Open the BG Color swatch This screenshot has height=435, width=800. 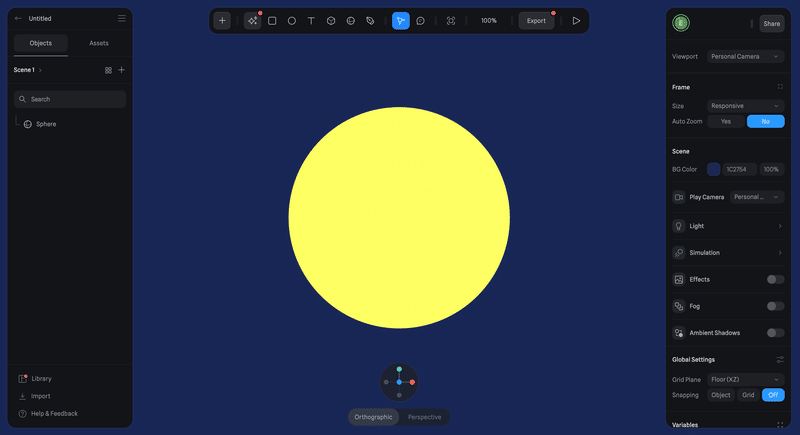[713, 169]
